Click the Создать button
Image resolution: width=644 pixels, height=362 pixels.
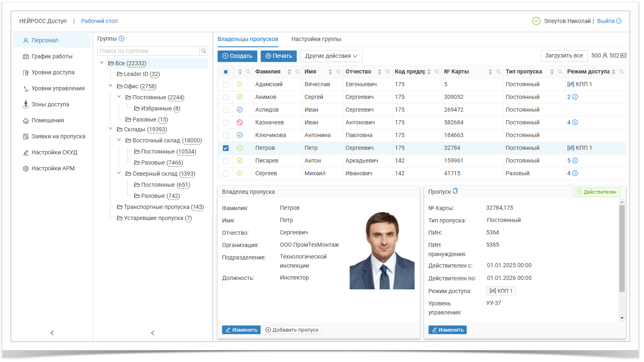(237, 56)
